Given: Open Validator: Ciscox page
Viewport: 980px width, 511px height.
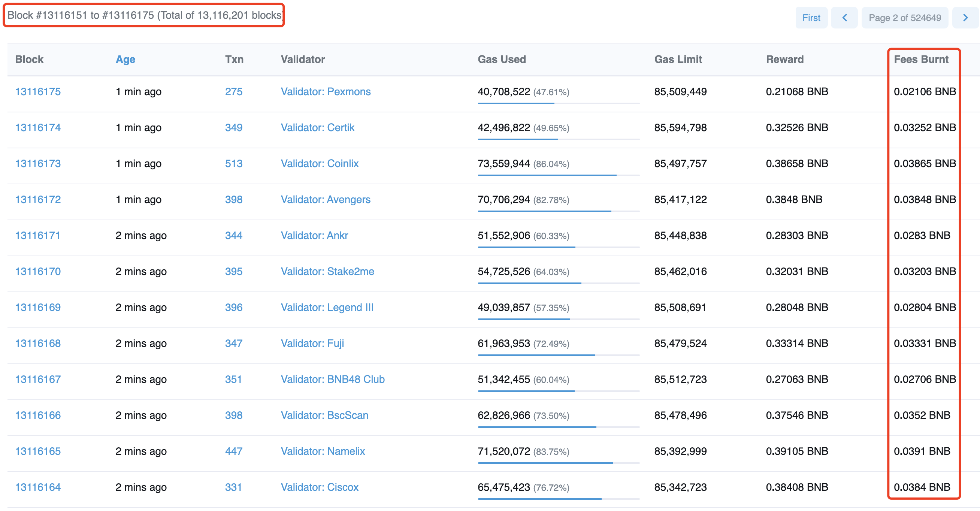Looking at the screenshot, I should (319, 487).
